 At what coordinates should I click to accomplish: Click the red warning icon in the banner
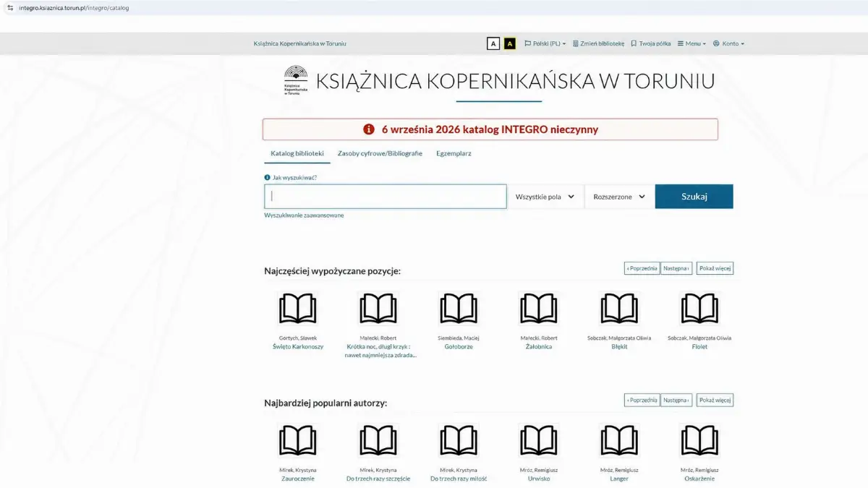tap(369, 129)
